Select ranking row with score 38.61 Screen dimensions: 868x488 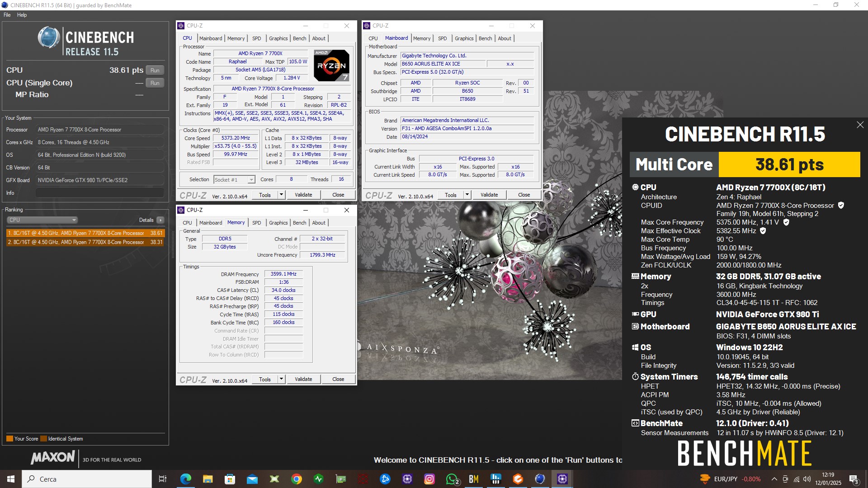click(x=85, y=233)
